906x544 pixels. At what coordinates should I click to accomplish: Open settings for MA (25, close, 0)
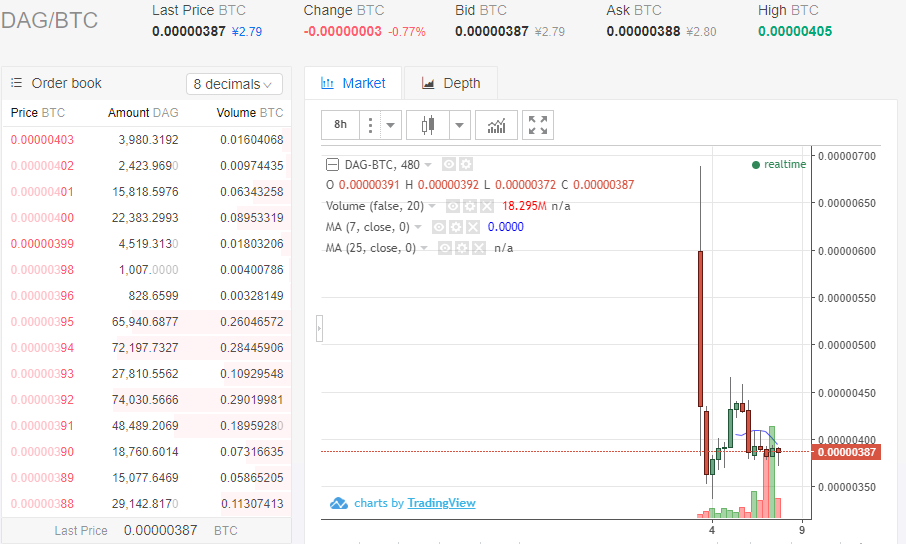tap(460, 248)
